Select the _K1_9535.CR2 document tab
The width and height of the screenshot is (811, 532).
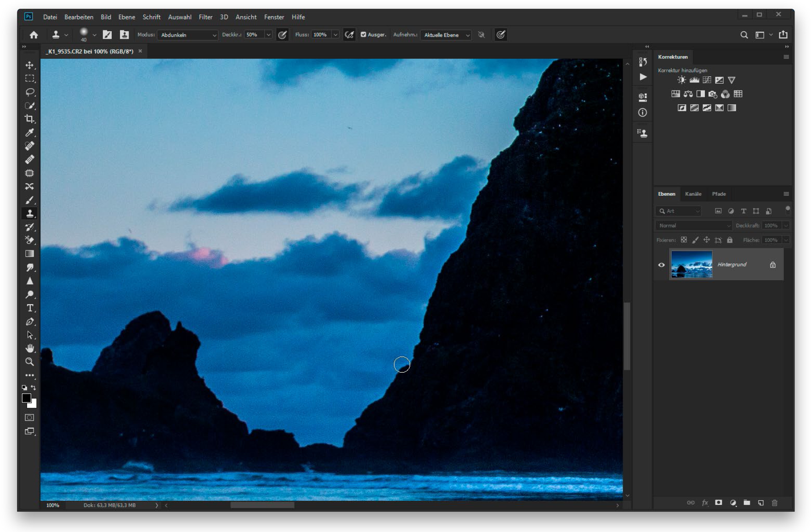(90, 51)
